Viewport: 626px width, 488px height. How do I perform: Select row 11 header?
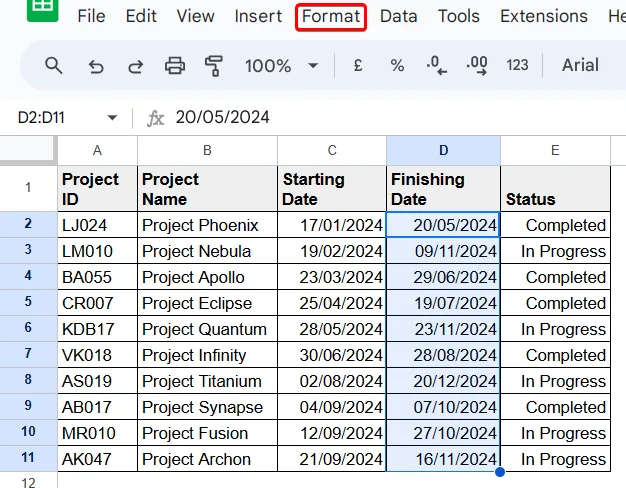28,458
